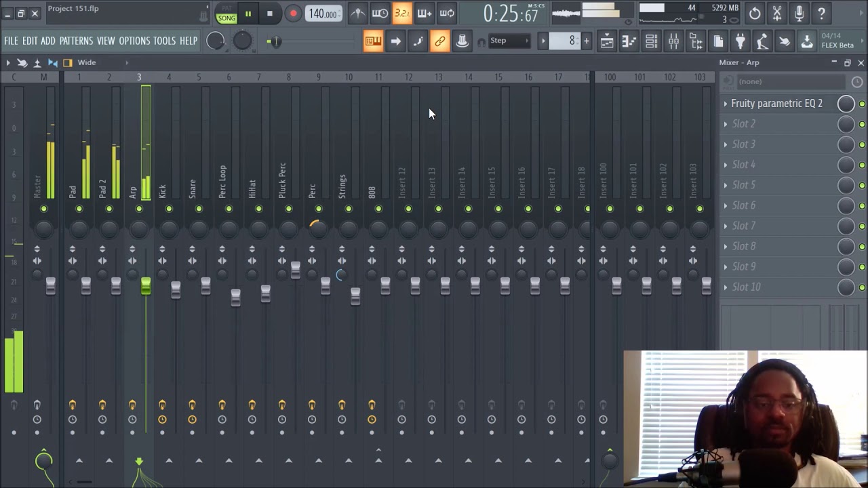Click the Perc Loop track volume fader
868x488 pixels.
tap(235, 298)
